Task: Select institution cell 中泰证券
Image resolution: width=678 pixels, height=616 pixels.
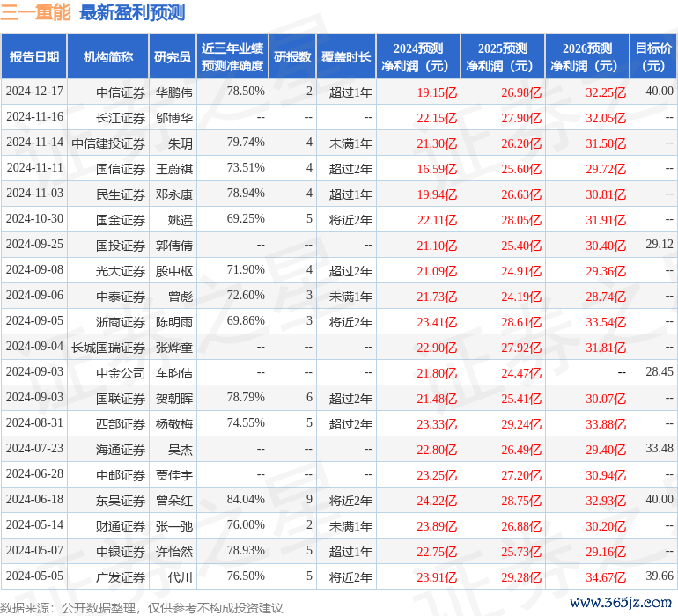Action: (121, 296)
